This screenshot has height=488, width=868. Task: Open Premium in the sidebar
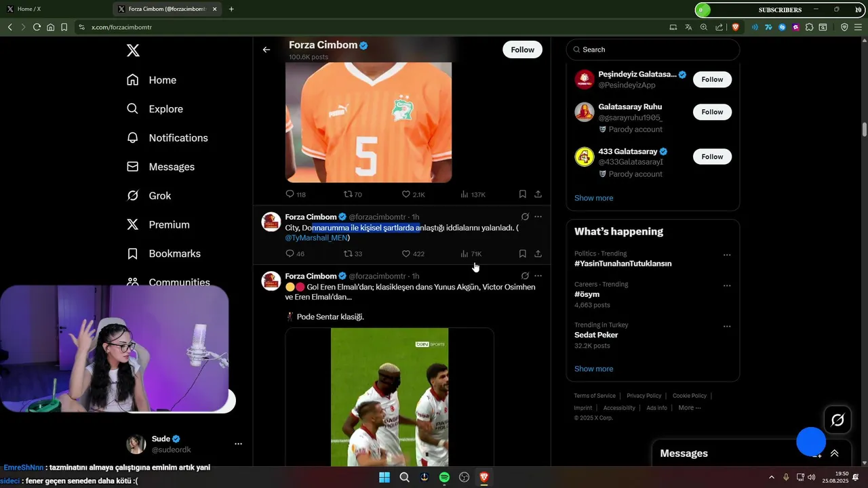(158, 224)
